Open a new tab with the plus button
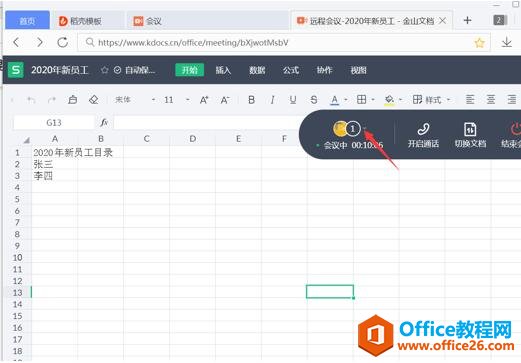 click(468, 20)
